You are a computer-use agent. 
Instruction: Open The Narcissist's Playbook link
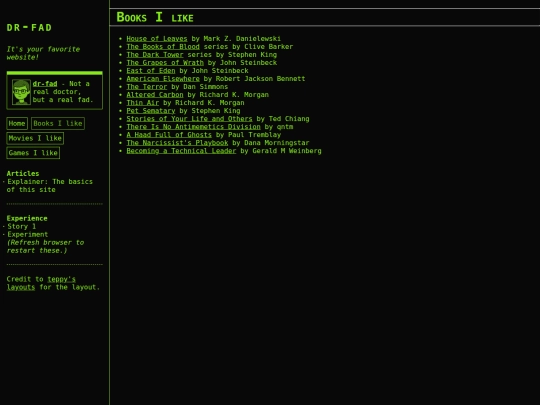click(177, 143)
